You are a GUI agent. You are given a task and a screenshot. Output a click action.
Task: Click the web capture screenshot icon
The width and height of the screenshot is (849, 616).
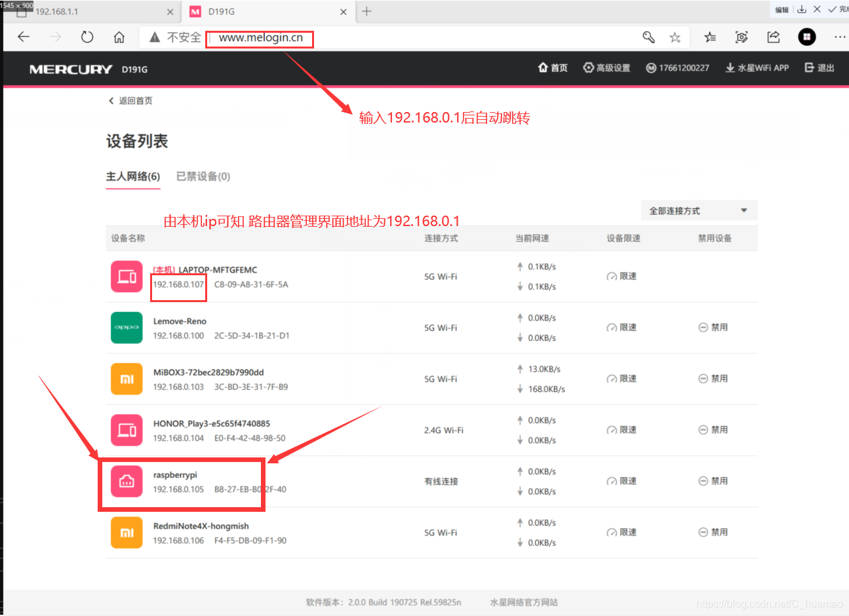click(741, 37)
